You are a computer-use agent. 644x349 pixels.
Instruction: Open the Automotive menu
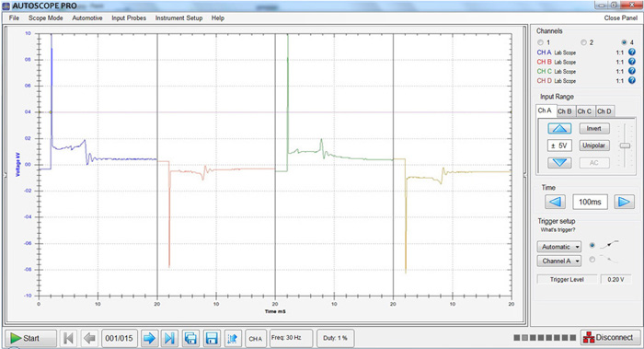(87, 18)
